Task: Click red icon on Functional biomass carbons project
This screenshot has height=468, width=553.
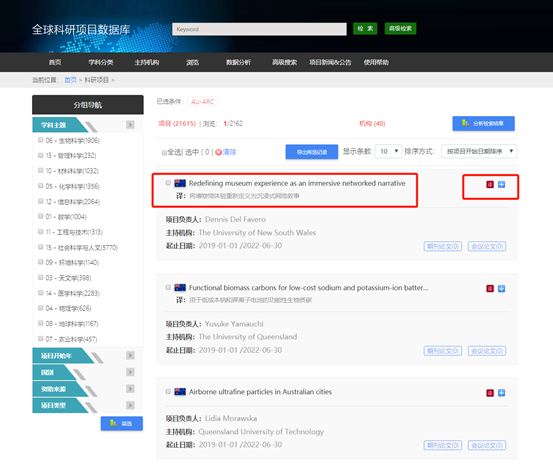Action: click(x=490, y=289)
